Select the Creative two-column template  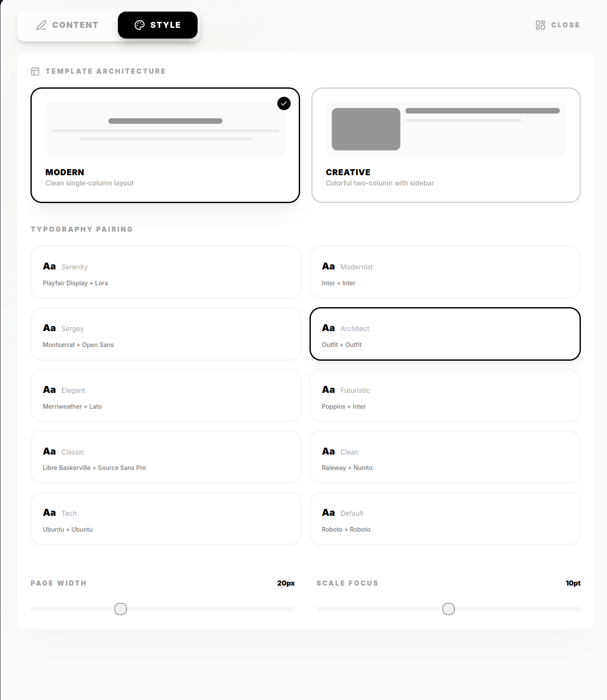pyautogui.click(x=446, y=145)
